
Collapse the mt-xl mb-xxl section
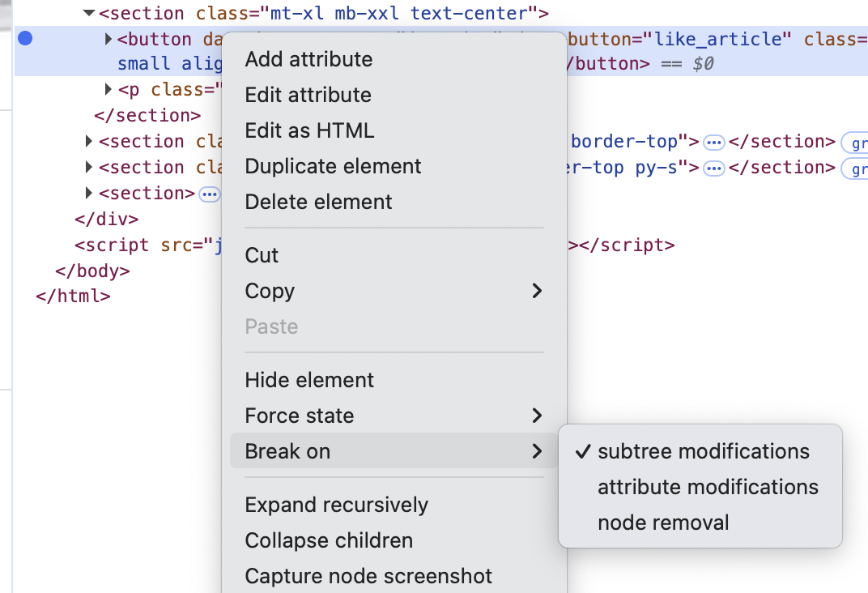point(89,13)
